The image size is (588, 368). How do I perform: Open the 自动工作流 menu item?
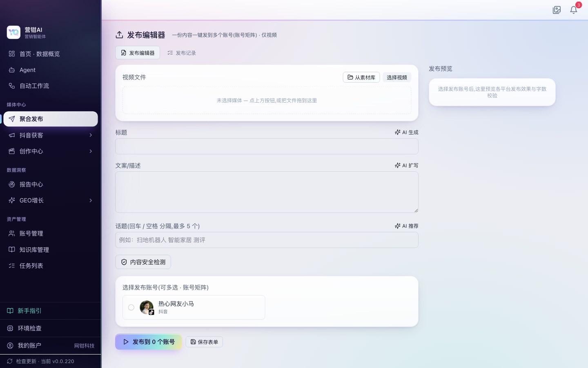click(51, 86)
